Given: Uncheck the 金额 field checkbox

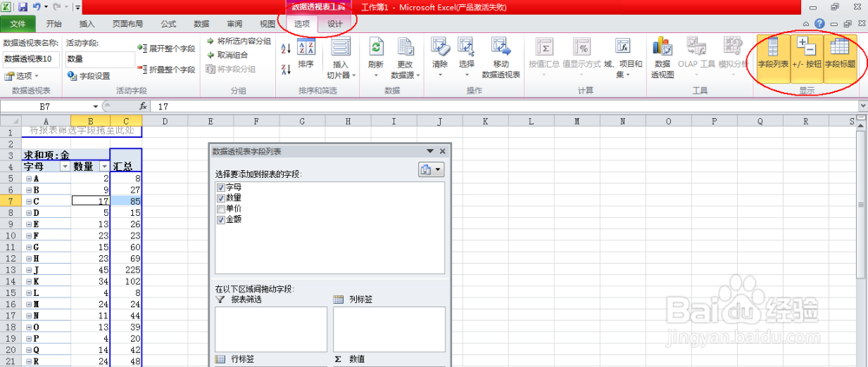Looking at the screenshot, I should [220, 220].
